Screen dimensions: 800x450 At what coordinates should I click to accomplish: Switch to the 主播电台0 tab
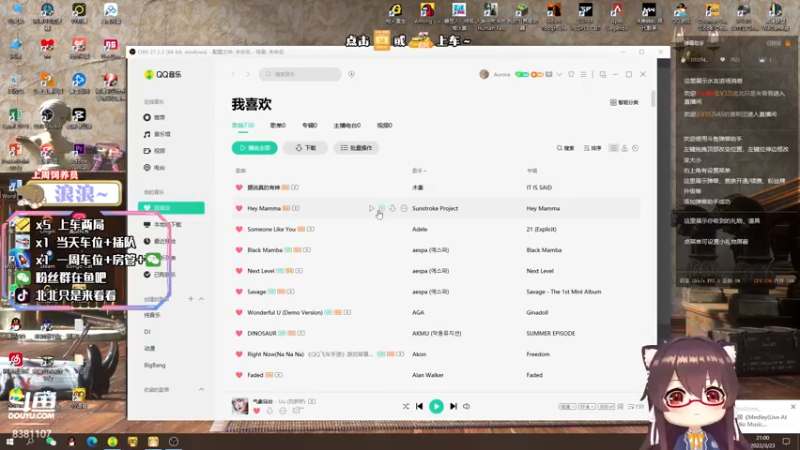(x=347, y=125)
